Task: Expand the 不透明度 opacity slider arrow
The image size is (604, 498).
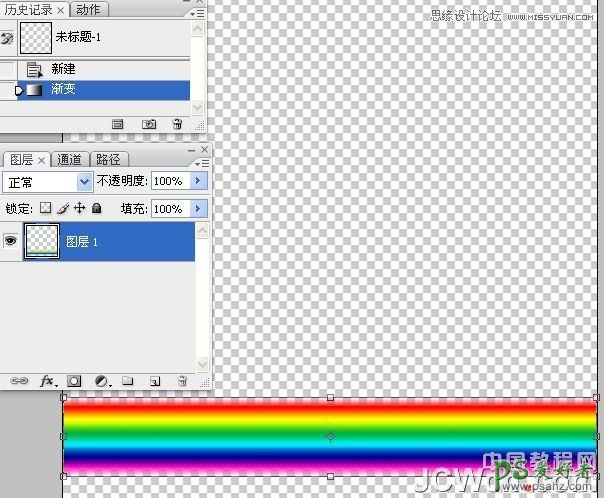Action: click(197, 181)
